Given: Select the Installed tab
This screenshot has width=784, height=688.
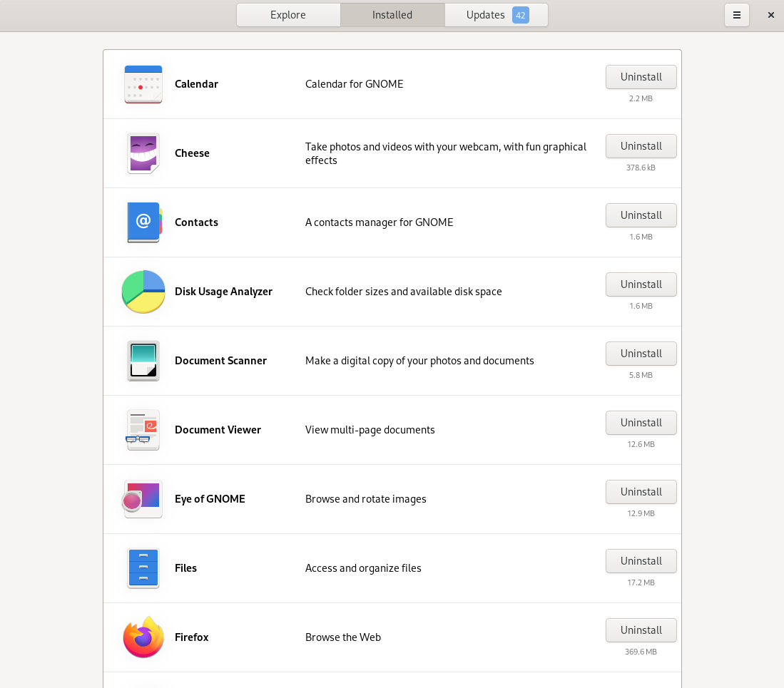Looking at the screenshot, I should pyautogui.click(x=392, y=15).
